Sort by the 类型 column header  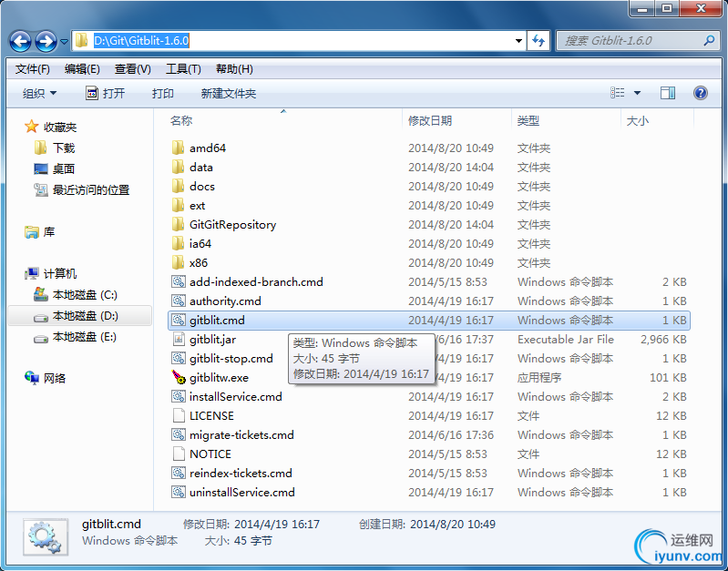pyautogui.click(x=528, y=121)
